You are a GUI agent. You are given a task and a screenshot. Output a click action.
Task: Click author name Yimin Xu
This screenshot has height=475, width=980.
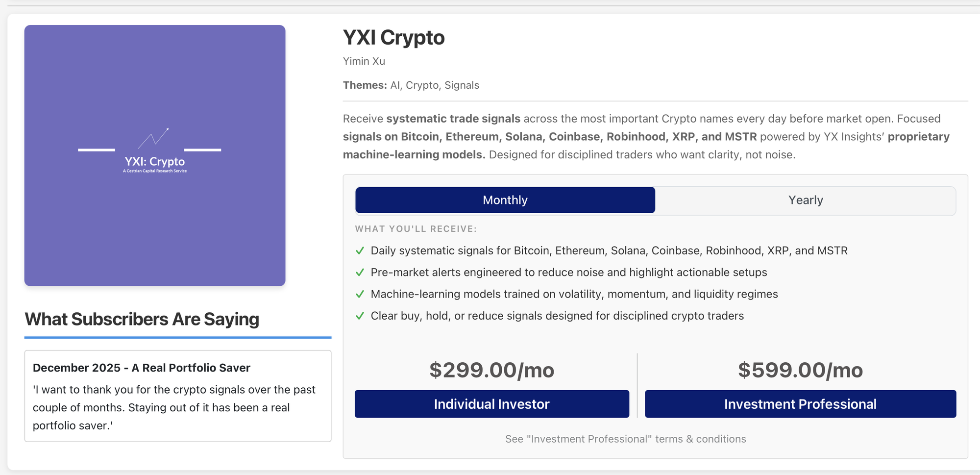tap(364, 61)
